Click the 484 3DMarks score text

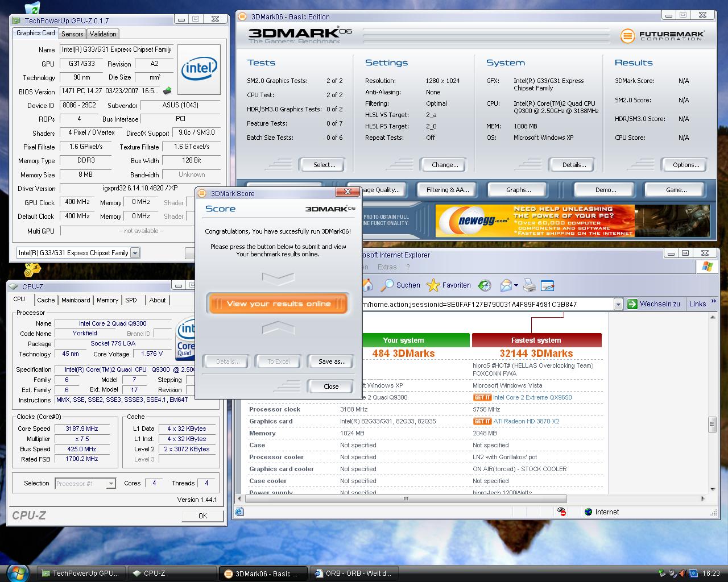click(403, 354)
